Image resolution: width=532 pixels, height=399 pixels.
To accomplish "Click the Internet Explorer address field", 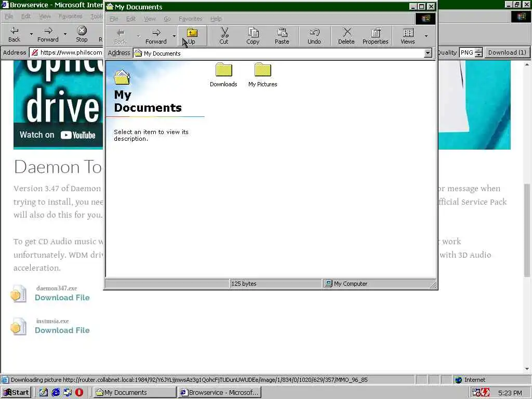I will pos(66,52).
